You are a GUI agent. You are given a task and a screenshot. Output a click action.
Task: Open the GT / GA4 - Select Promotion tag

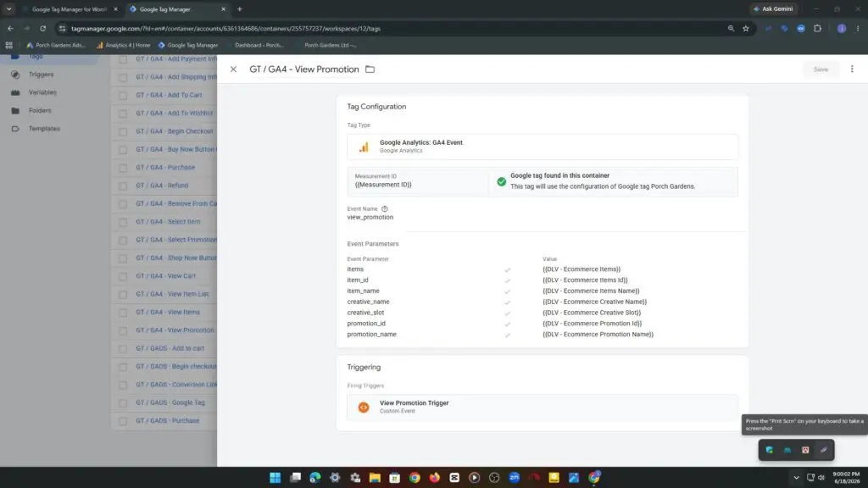click(176, 240)
